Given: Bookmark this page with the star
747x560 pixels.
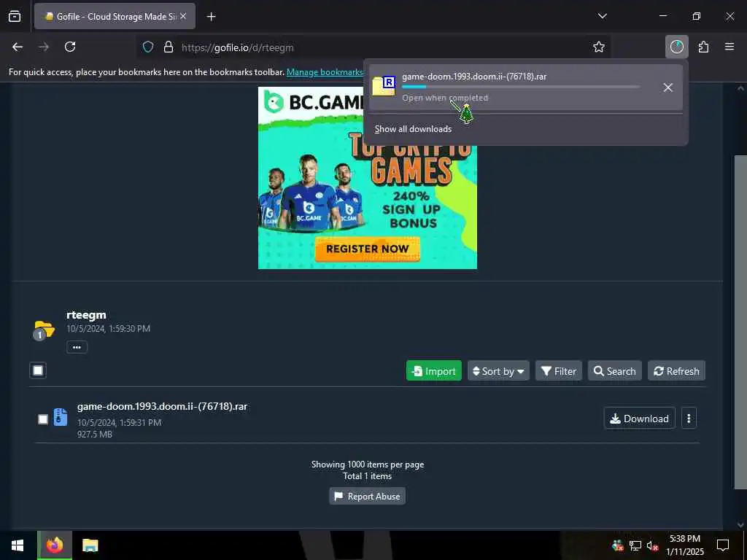Looking at the screenshot, I should pos(599,47).
